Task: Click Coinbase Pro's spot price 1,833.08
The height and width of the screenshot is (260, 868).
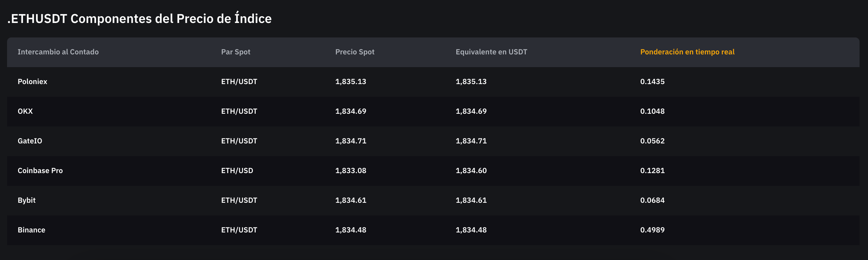Action: pyautogui.click(x=351, y=171)
